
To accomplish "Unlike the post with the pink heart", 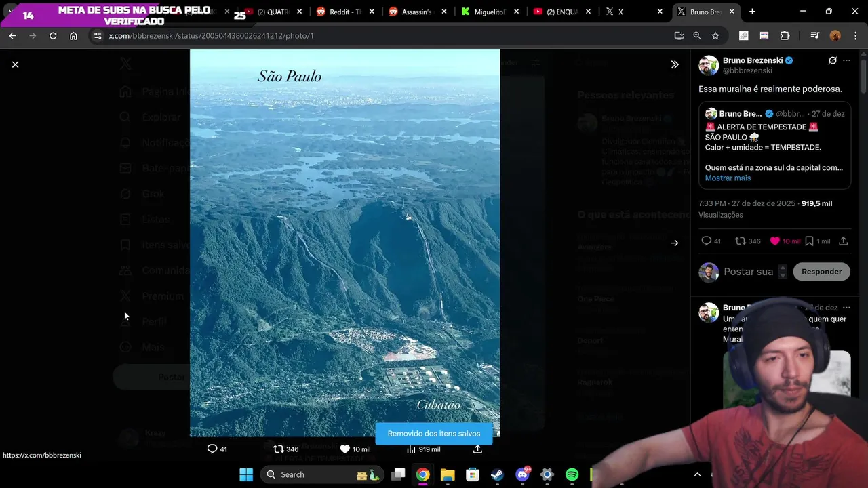I will coord(775,241).
